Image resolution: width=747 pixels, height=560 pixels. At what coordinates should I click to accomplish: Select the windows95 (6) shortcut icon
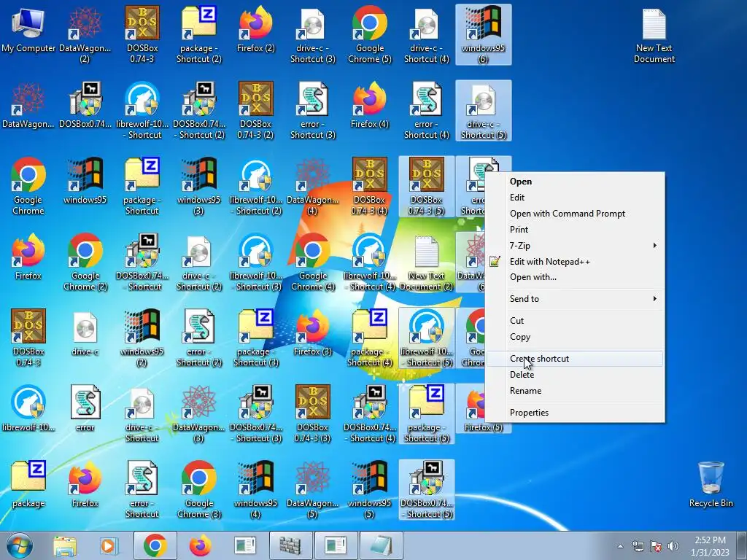[x=483, y=35]
